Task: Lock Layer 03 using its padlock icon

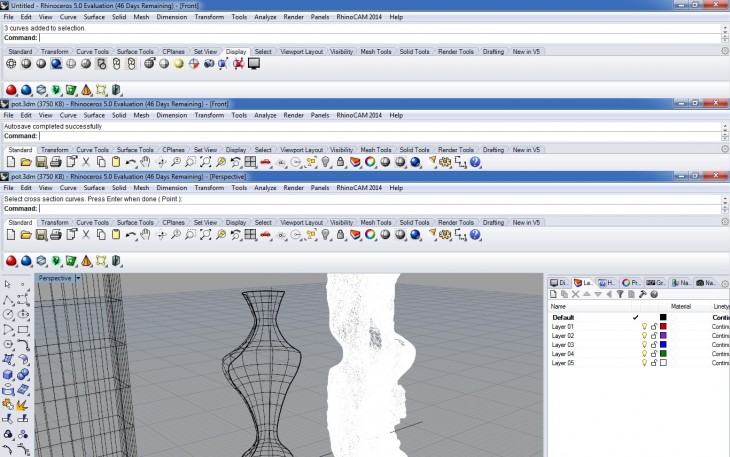Action: pyautogui.click(x=653, y=345)
